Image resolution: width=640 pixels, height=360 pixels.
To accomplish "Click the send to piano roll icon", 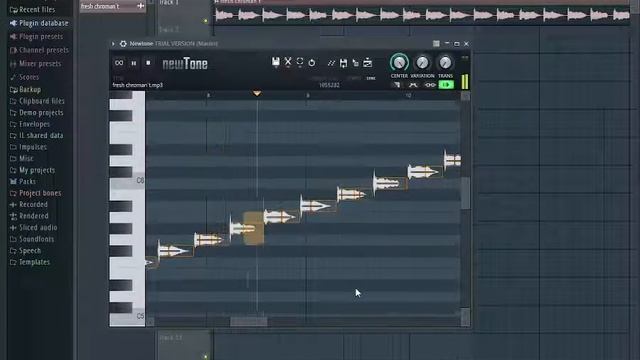I will [343, 63].
